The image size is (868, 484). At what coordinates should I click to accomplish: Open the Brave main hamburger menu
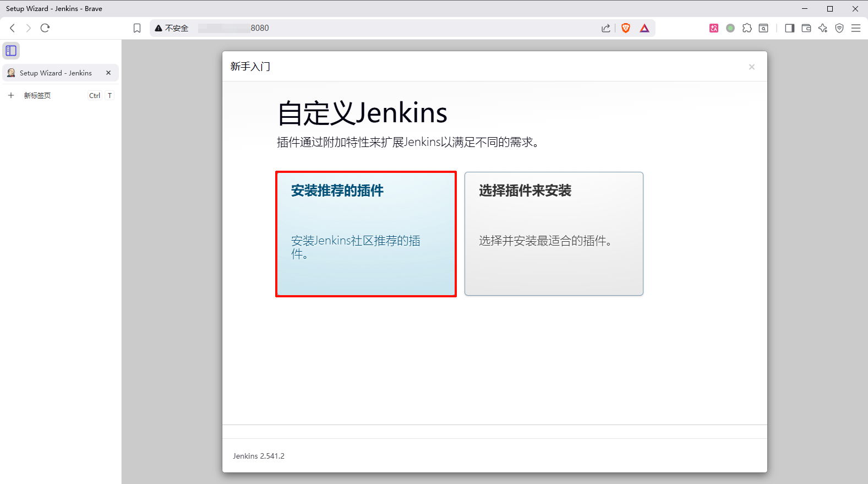(x=856, y=28)
